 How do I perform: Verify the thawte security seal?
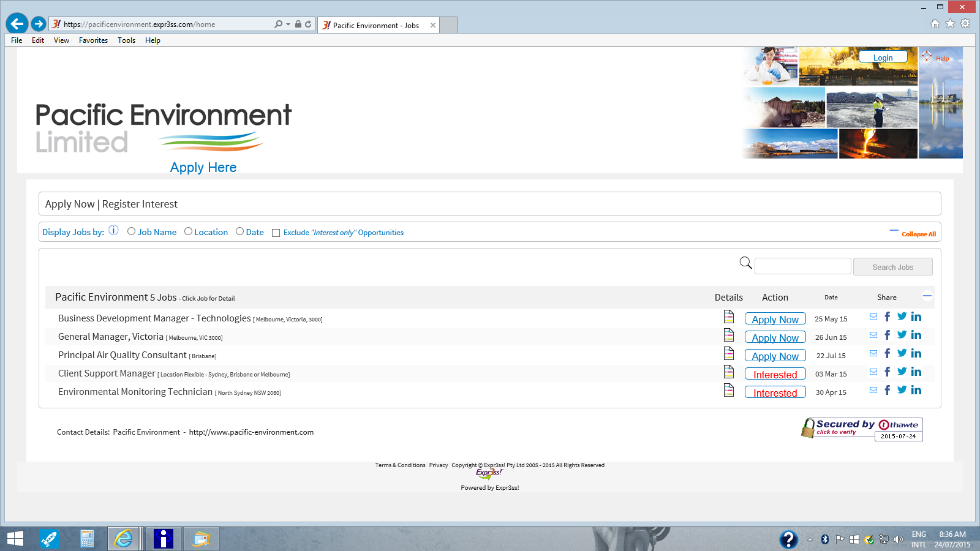click(x=862, y=428)
